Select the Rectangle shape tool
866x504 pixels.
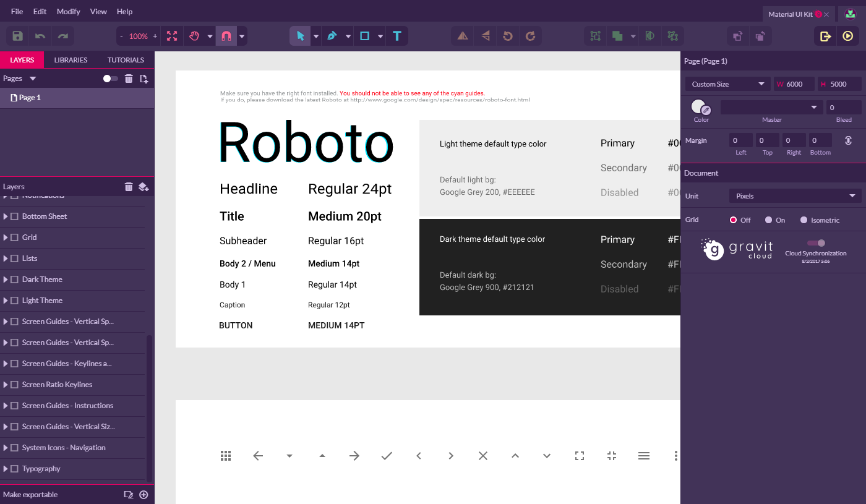pyautogui.click(x=365, y=36)
